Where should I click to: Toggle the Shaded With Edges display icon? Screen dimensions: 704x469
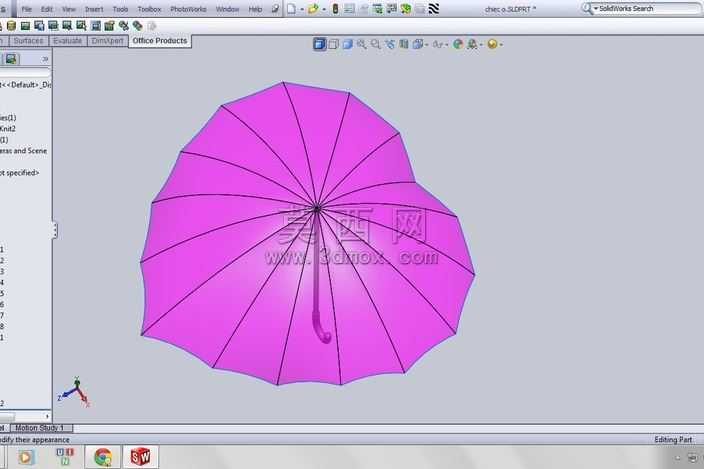319,44
